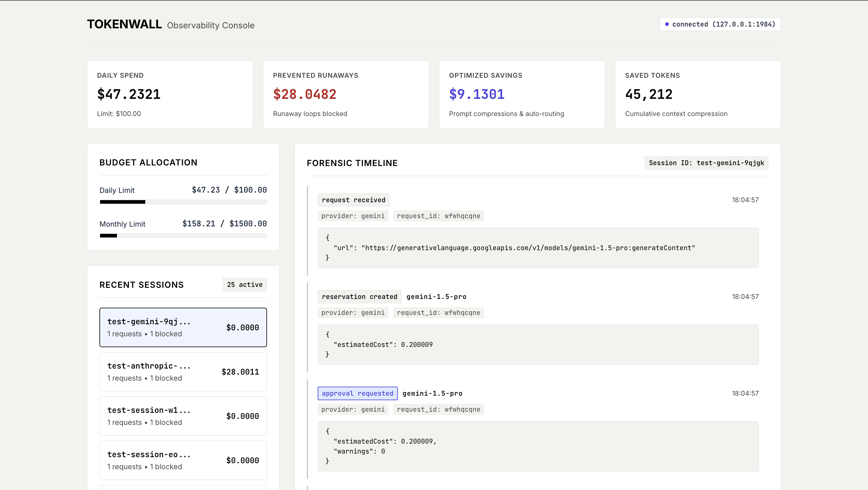This screenshot has height=490, width=868.
Task: Click the Budget Allocation heading
Action: click(148, 162)
